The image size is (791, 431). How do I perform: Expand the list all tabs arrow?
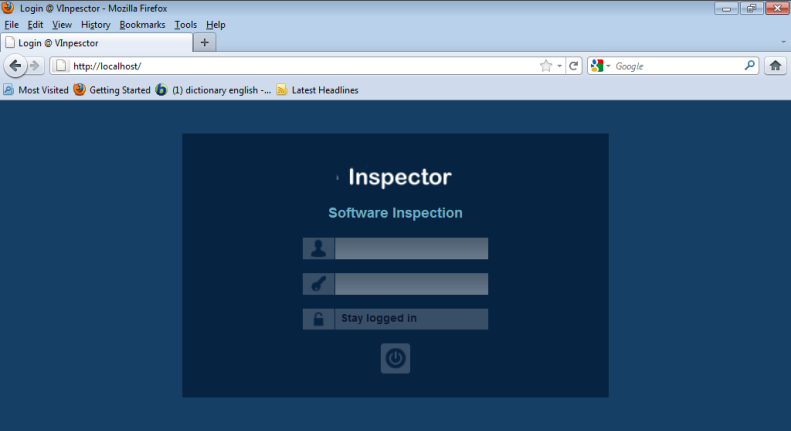pyautogui.click(x=783, y=42)
